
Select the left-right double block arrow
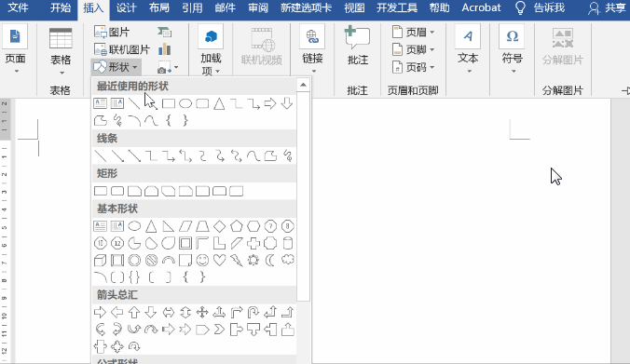click(x=169, y=312)
